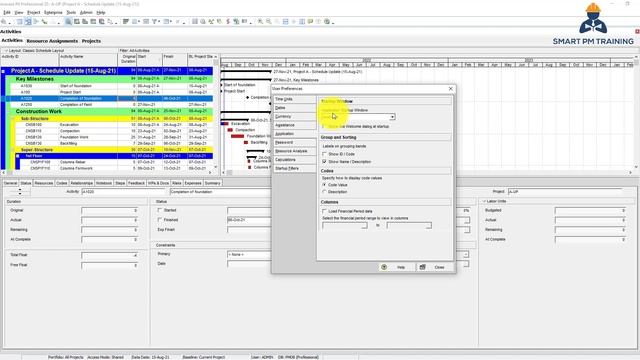Screen dimensions: 640x360
Task: Open the Notebook details tab
Action: [104, 183]
